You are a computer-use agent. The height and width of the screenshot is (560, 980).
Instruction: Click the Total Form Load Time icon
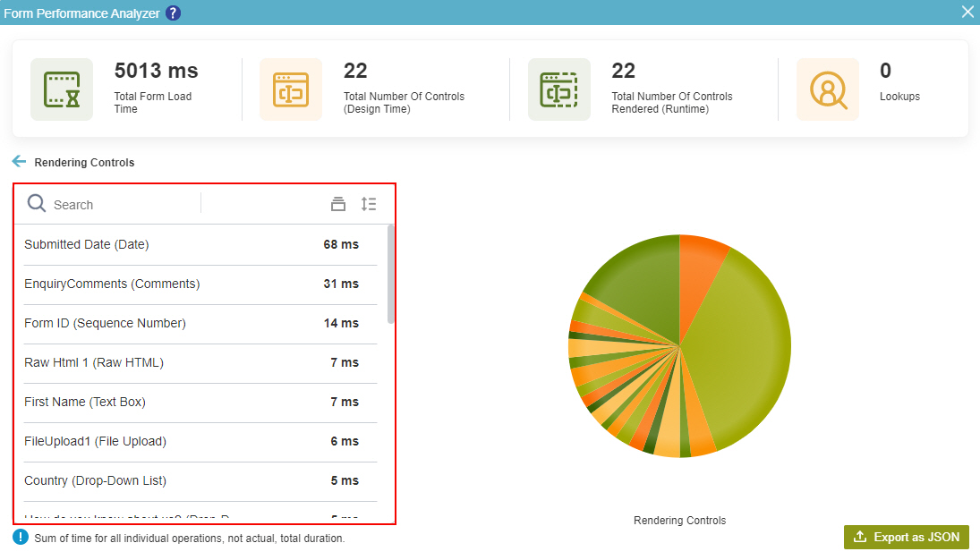pos(61,89)
